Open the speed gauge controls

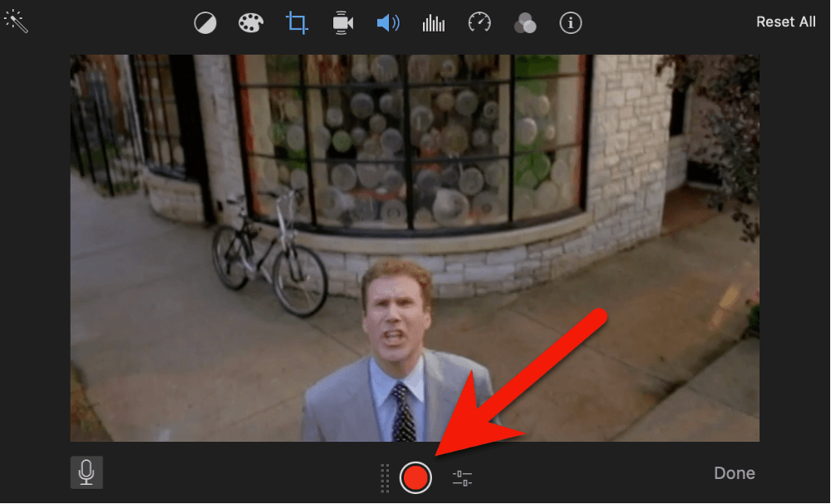[x=479, y=22]
